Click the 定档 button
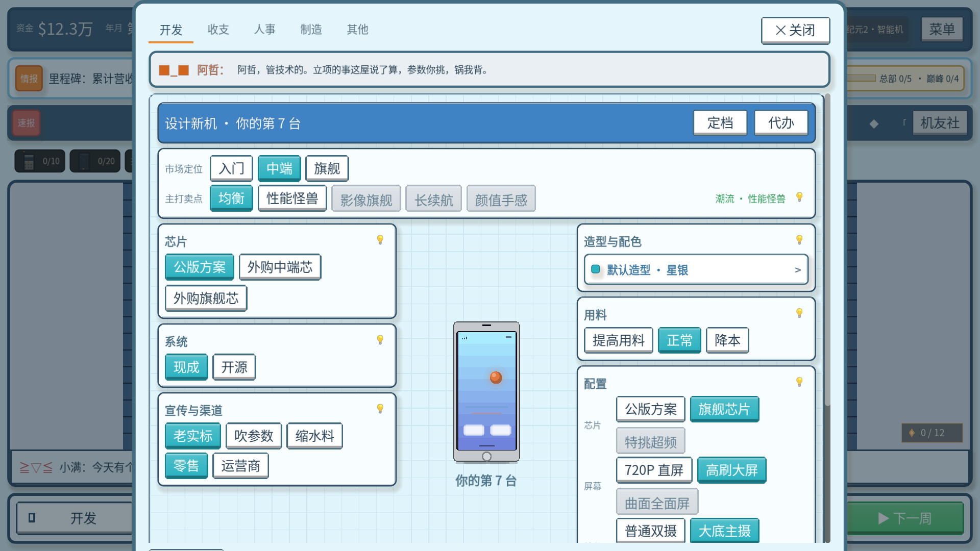Screen dimensions: 980x551 (x=720, y=123)
